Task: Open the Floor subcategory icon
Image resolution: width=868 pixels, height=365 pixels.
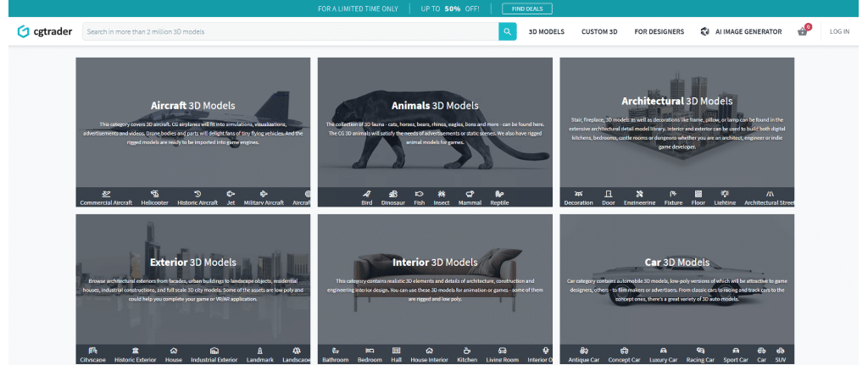Action: [698, 194]
